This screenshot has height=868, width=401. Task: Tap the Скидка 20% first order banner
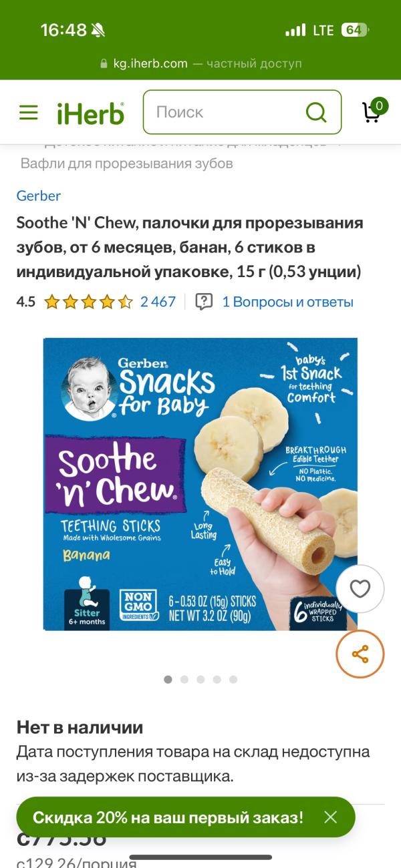coord(168,817)
